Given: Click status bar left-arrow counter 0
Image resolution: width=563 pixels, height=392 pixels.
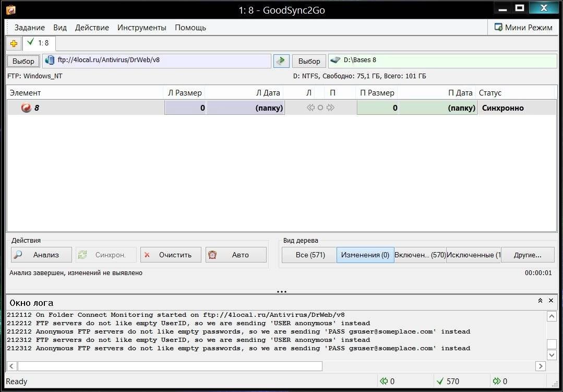Looking at the screenshot, I should (x=388, y=381).
